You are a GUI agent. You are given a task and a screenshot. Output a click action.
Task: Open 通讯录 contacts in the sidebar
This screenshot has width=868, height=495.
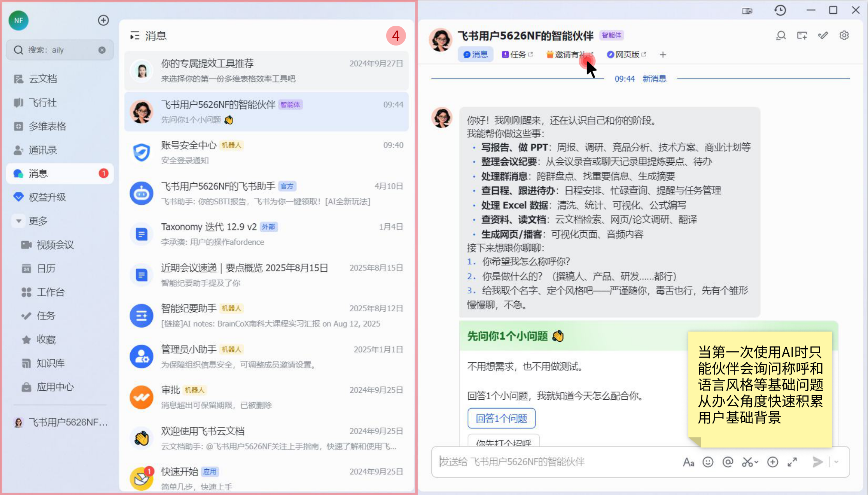point(60,150)
